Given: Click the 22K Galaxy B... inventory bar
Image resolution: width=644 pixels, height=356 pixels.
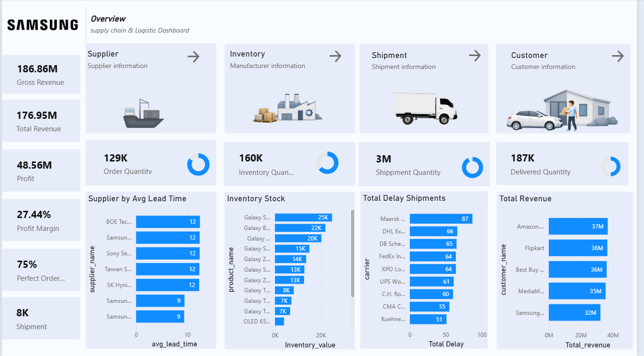Looking at the screenshot, I should [x=300, y=228].
